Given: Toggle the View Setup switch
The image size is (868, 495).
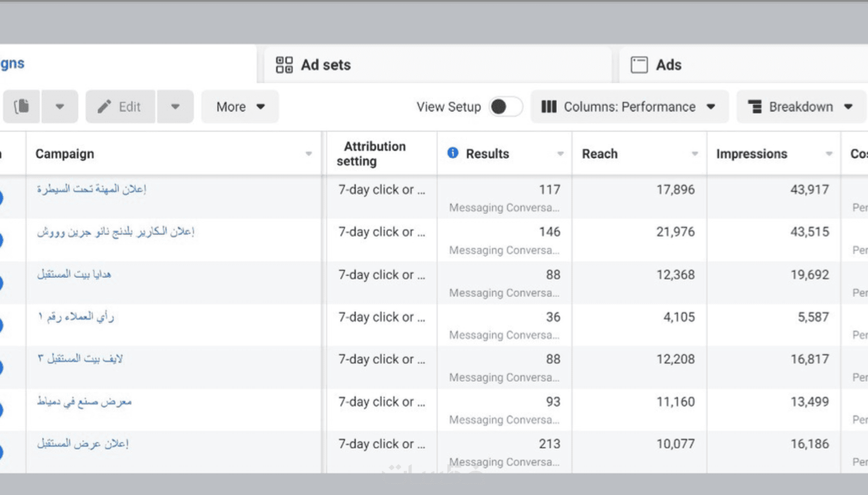Looking at the screenshot, I should [x=505, y=107].
